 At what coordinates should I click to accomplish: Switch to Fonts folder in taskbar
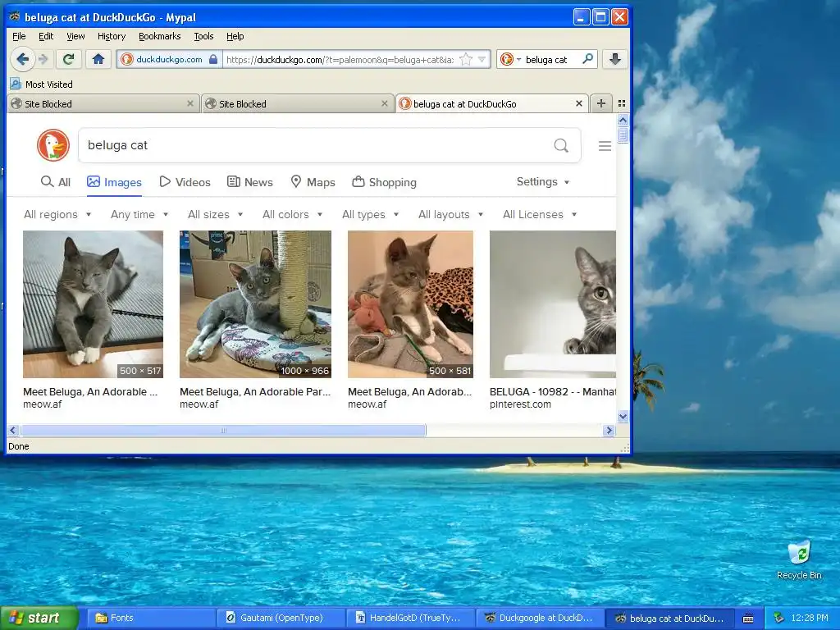(151, 618)
